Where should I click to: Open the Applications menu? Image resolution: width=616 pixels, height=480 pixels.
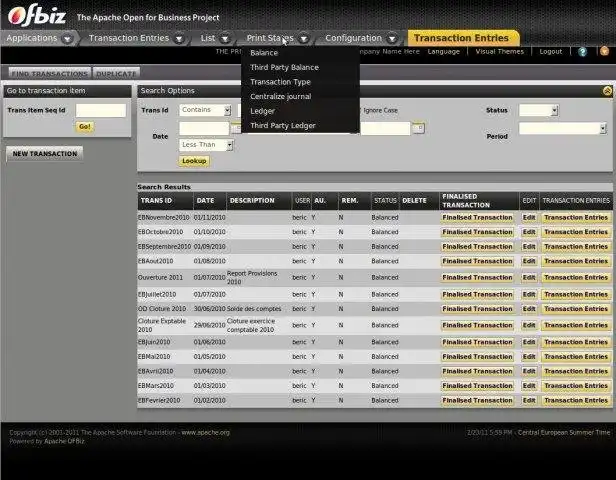(32, 38)
